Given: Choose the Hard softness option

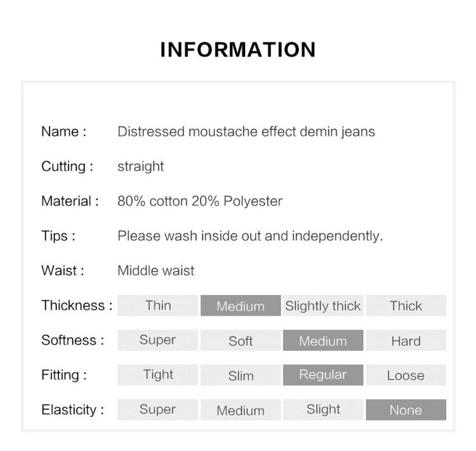Looking at the screenshot, I should [406, 340].
